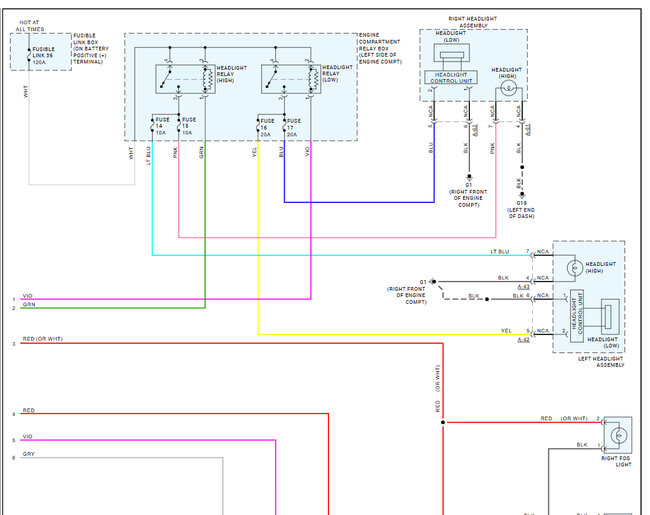This screenshot has width=650, height=515.
Task: Select ENGINE COMPARTMENT RELAY BOX label
Action: pos(380,48)
